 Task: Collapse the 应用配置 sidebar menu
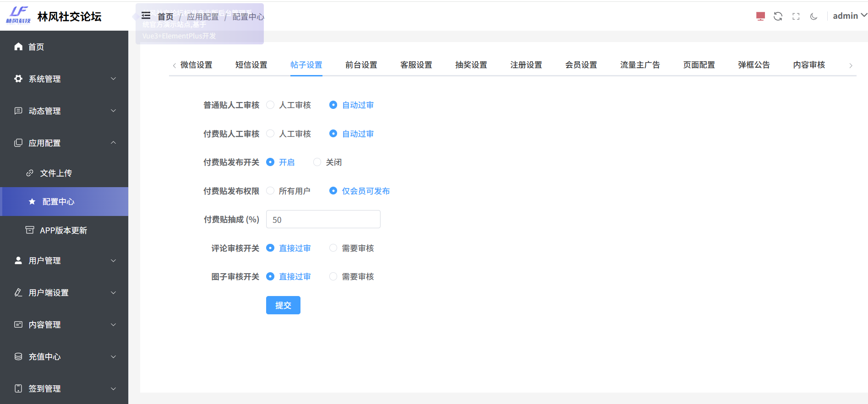click(64, 143)
